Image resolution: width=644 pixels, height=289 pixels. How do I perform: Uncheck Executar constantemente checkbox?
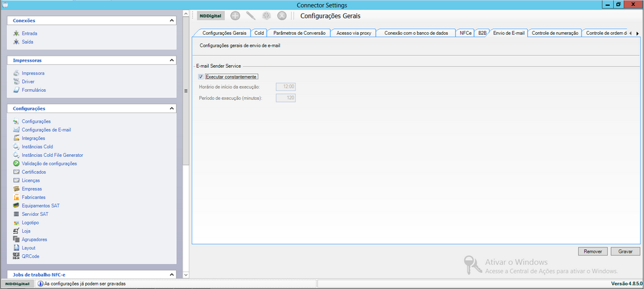coord(201,76)
